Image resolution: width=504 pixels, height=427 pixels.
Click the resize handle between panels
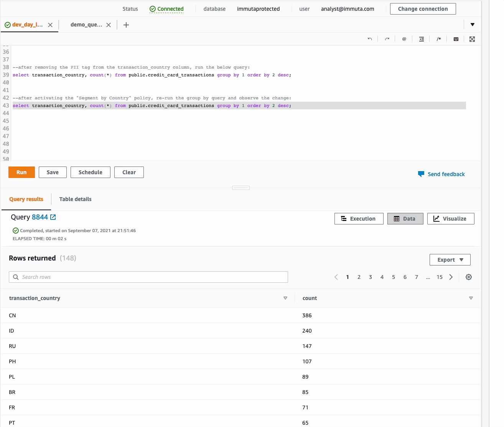click(x=241, y=188)
